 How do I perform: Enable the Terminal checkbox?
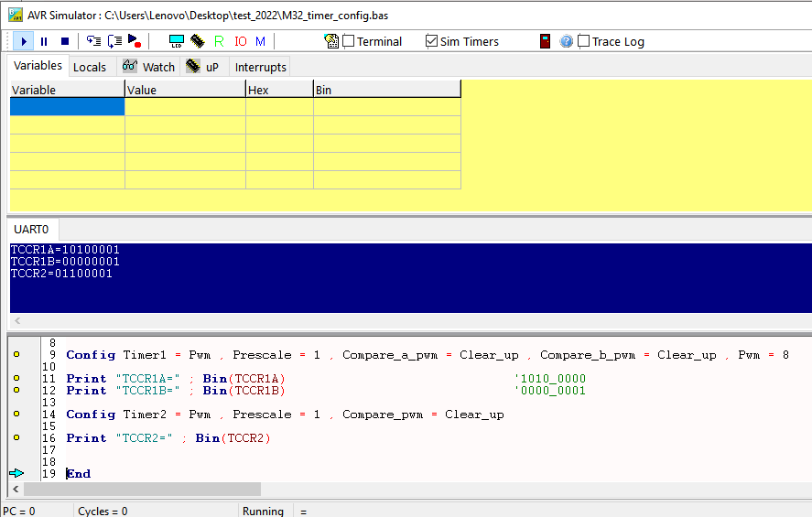coord(349,41)
